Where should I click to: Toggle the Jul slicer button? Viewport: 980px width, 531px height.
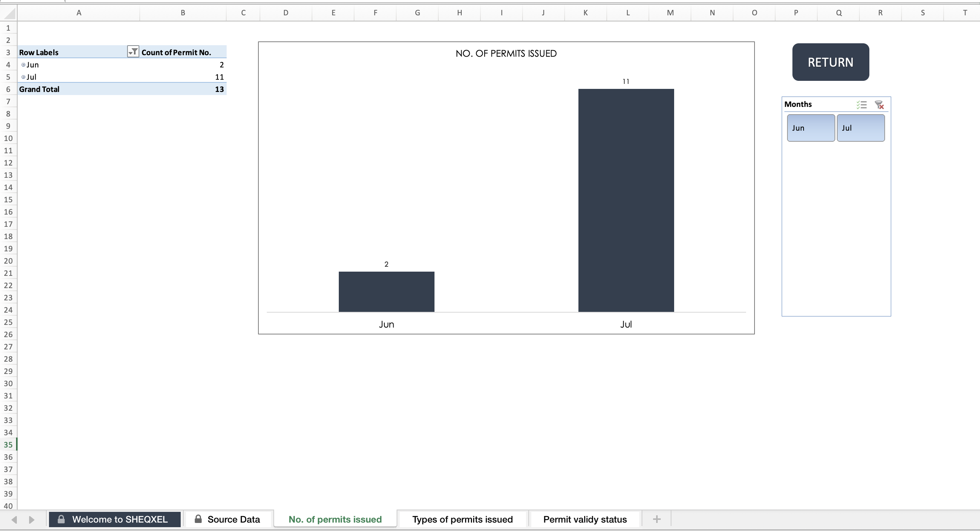click(861, 128)
